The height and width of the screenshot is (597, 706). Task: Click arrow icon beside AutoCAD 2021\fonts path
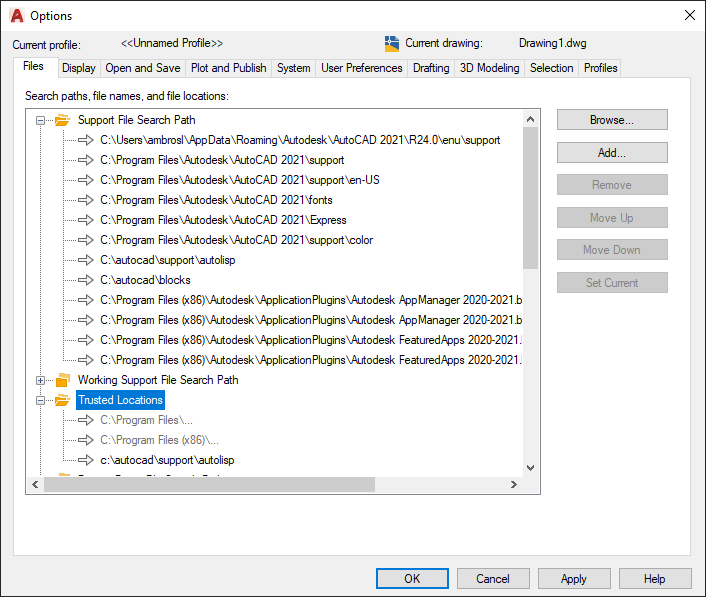point(86,200)
